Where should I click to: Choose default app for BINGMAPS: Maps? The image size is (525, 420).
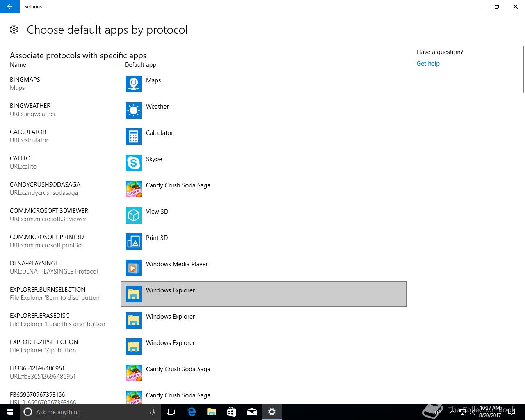tap(264, 84)
